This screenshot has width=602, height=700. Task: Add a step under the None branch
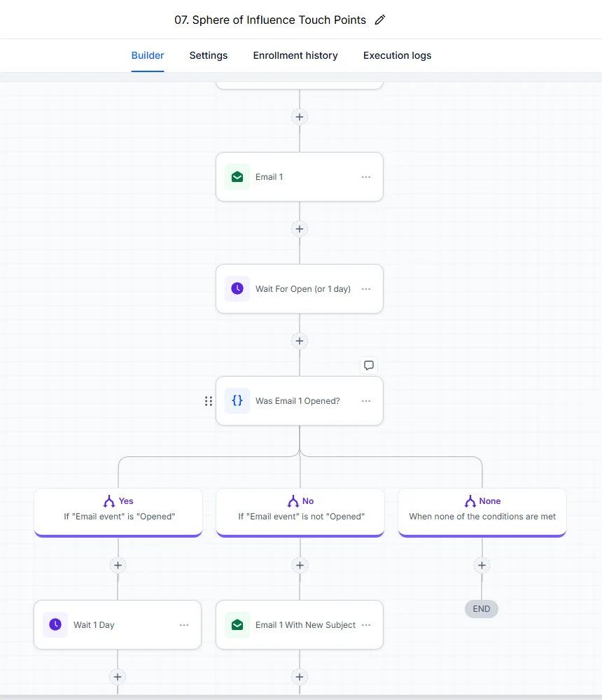(482, 566)
